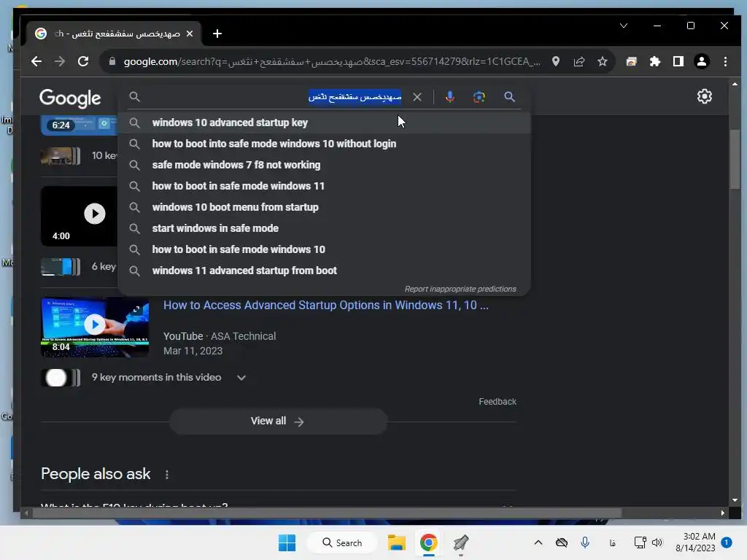Image resolution: width=747 pixels, height=560 pixels.
Task: Open People also ask options menu
Action: pos(167,474)
